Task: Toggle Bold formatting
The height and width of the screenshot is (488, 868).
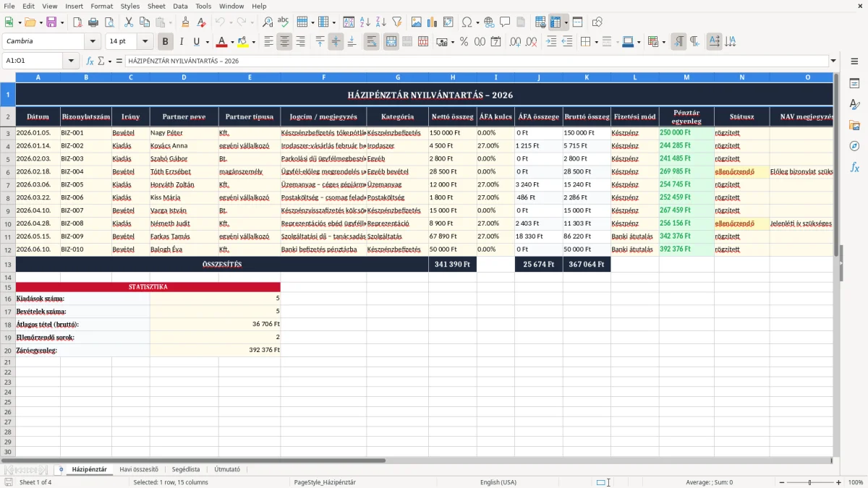Action: click(166, 42)
